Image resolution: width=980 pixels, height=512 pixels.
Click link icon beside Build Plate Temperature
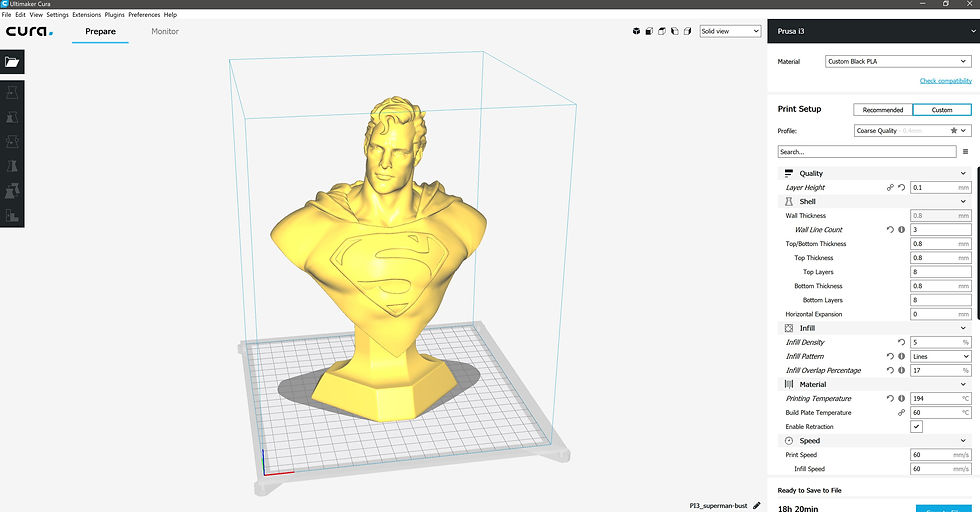click(x=901, y=413)
